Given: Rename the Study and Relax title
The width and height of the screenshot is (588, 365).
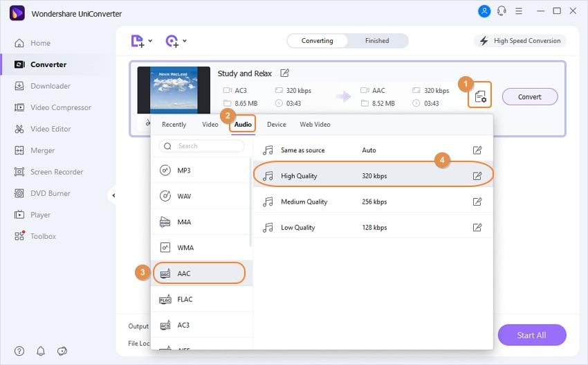Looking at the screenshot, I should point(284,73).
